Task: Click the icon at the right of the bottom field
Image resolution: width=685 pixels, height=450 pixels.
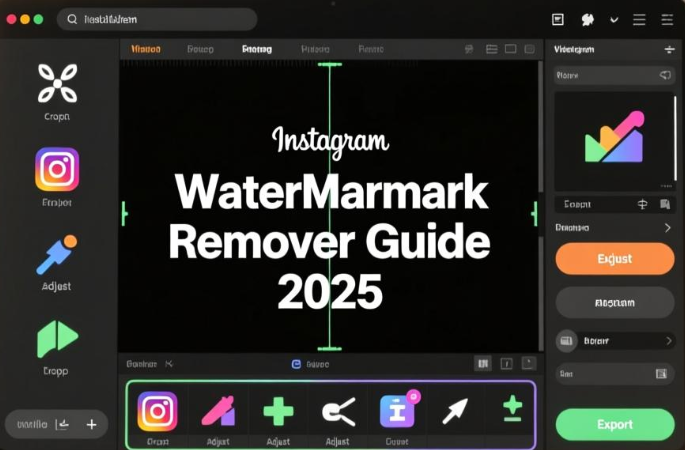Action: (x=661, y=374)
